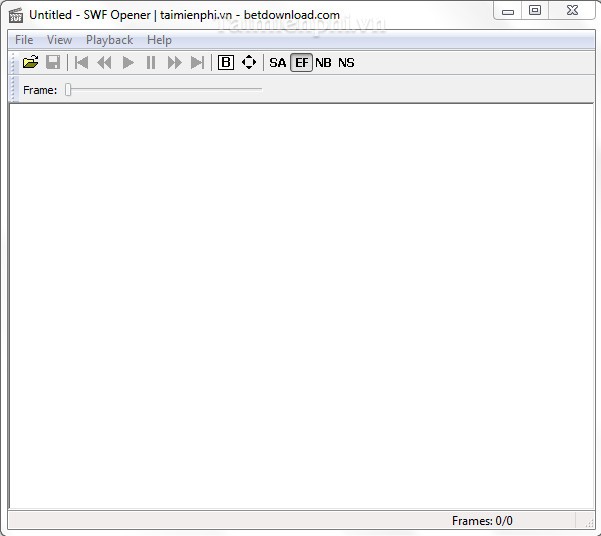Open the Help menu
Screen dimensions: 601x536
tap(159, 40)
